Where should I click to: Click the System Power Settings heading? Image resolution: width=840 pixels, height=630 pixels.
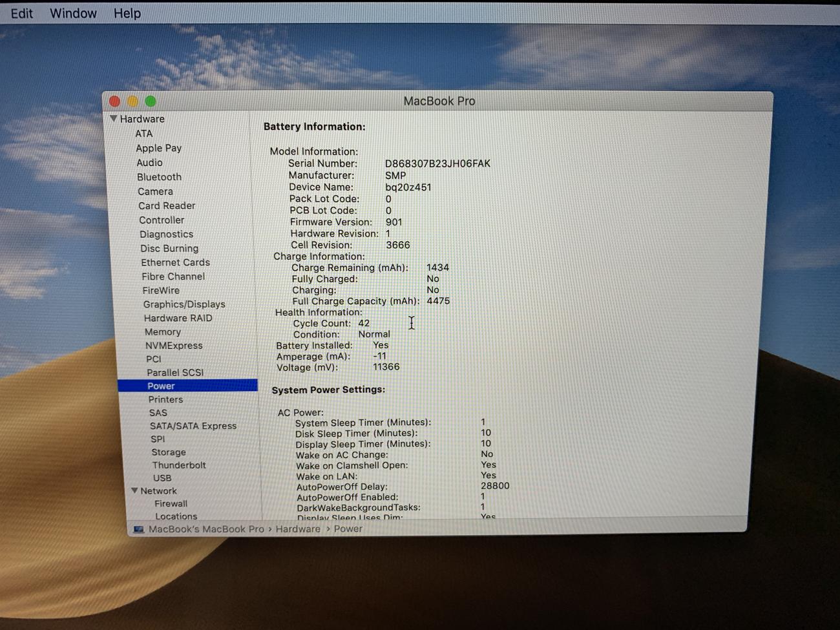point(328,390)
